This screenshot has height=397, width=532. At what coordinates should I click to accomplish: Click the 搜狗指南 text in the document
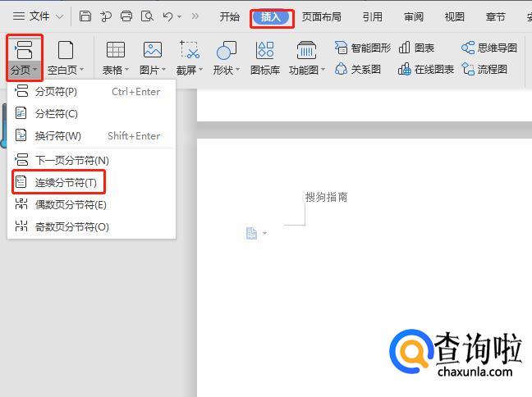(326, 197)
